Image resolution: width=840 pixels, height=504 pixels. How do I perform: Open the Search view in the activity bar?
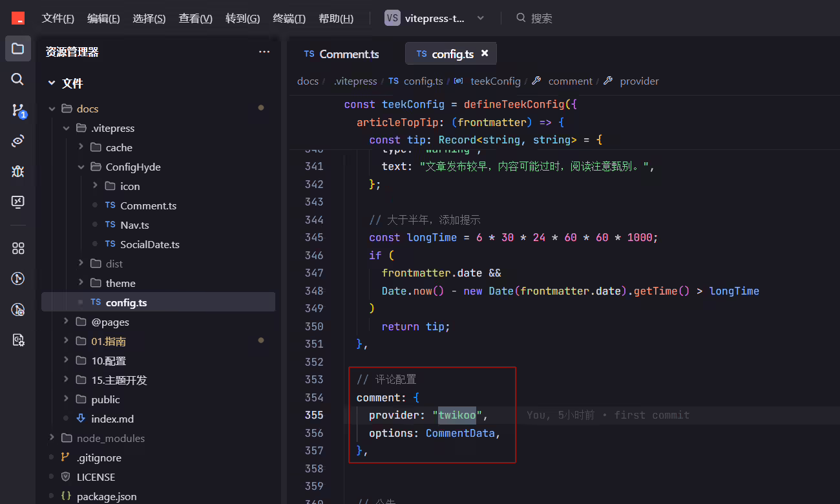pyautogui.click(x=17, y=79)
